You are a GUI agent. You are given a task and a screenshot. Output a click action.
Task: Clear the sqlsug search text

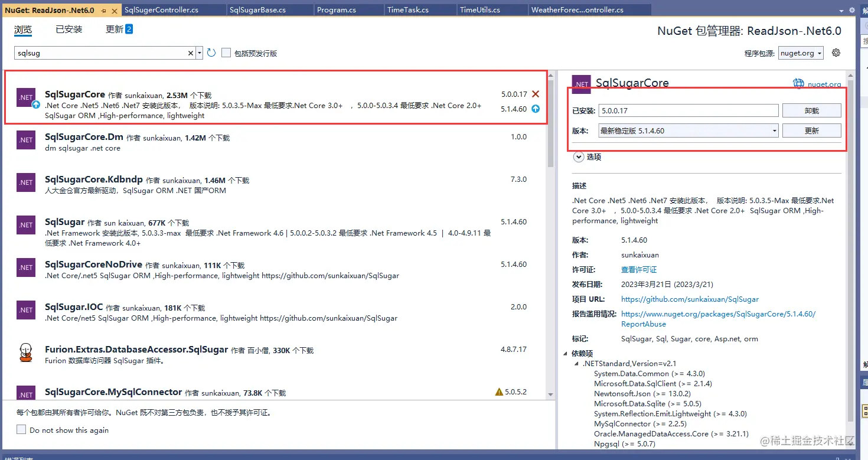[x=191, y=53]
